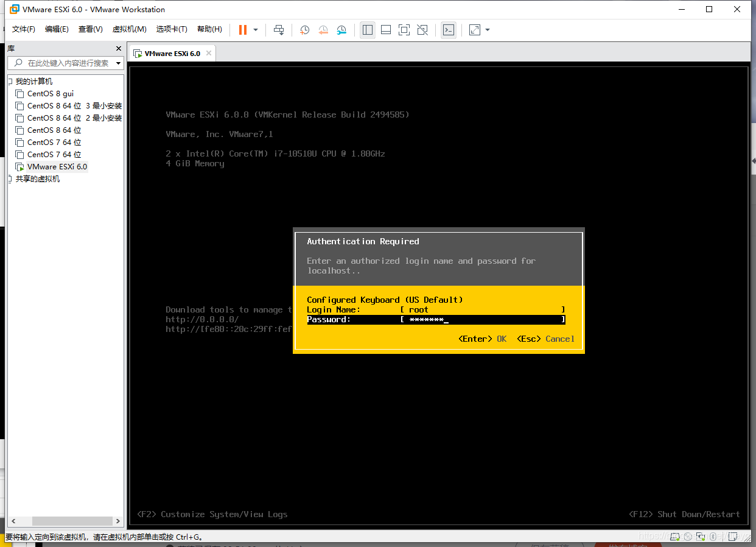756x547 pixels.
Task: Click <Enter> OK in authentication dialog
Action: tap(482, 339)
